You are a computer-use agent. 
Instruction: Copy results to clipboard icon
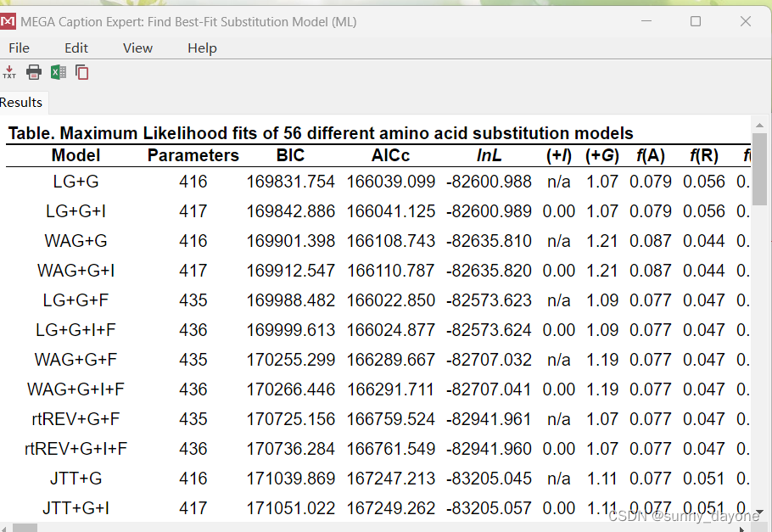(x=81, y=72)
